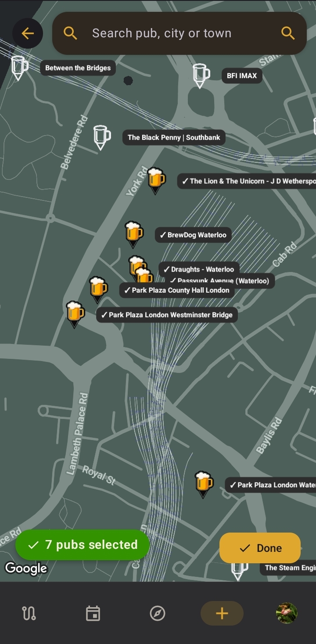
Task: Tap the Between the Bridges label
Action: (78, 68)
